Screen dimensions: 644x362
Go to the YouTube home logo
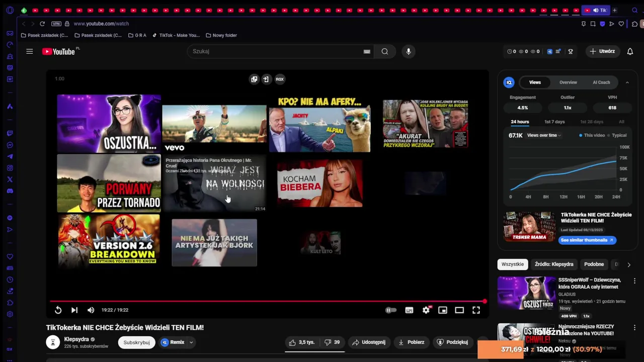[59, 51]
